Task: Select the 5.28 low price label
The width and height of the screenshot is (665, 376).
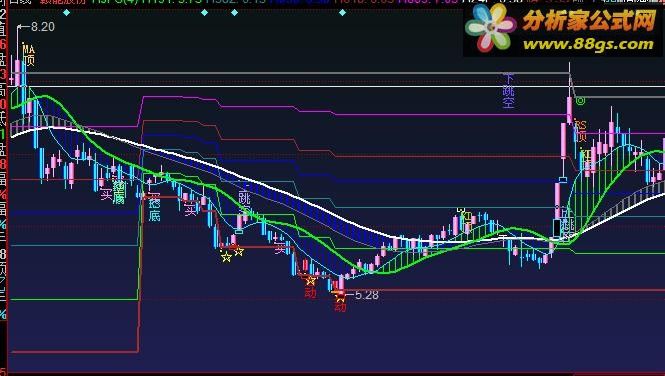Action: tap(366, 295)
